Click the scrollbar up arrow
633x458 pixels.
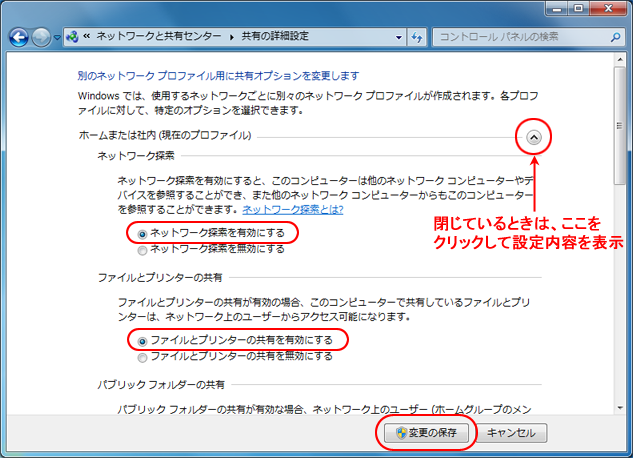620,60
